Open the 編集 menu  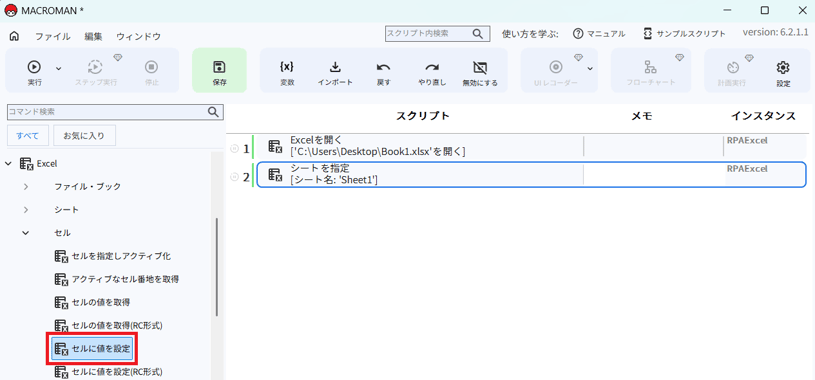pos(94,36)
